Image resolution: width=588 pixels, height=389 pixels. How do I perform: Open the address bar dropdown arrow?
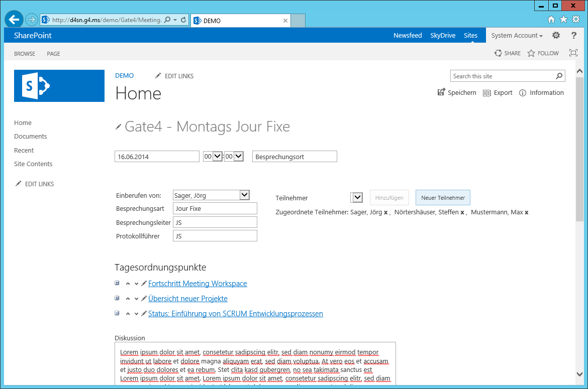[175, 20]
